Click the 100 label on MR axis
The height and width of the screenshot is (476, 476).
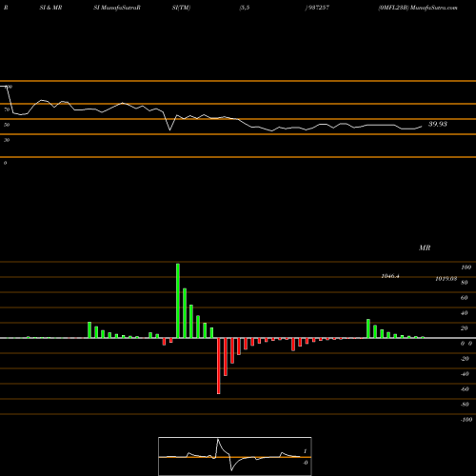(466, 268)
